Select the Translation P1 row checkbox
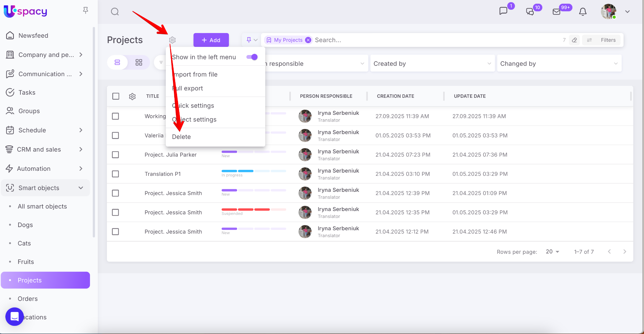644x334 pixels. pos(116,174)
